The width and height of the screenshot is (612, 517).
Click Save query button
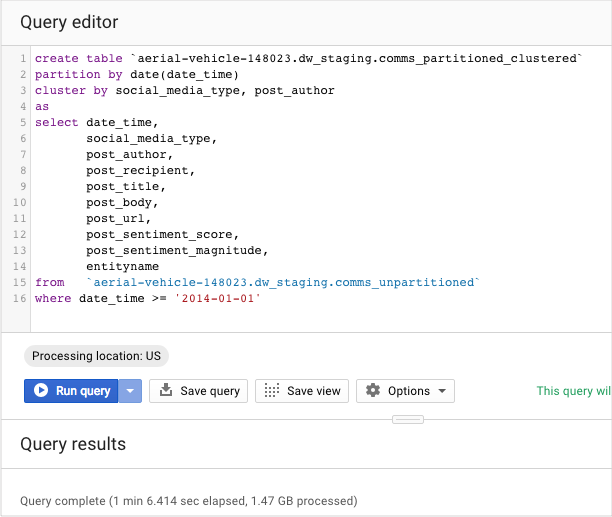tap(198, 391)
